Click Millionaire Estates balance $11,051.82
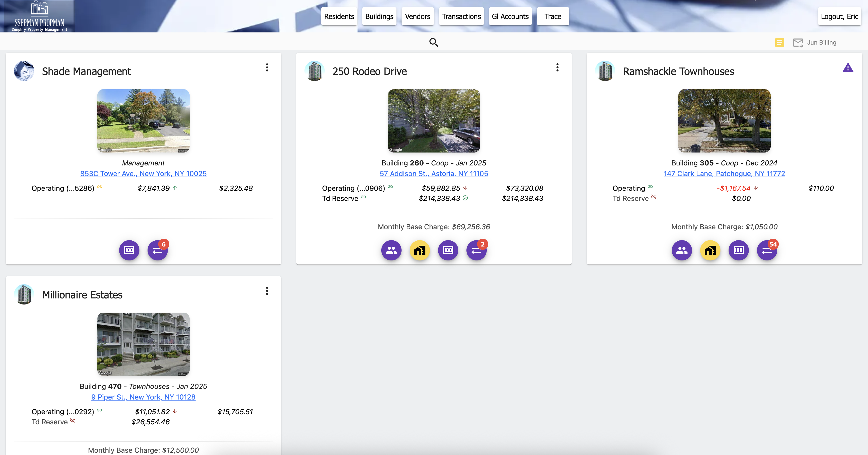Viewport: 868px width, 455px height. (x=152, y=412)
